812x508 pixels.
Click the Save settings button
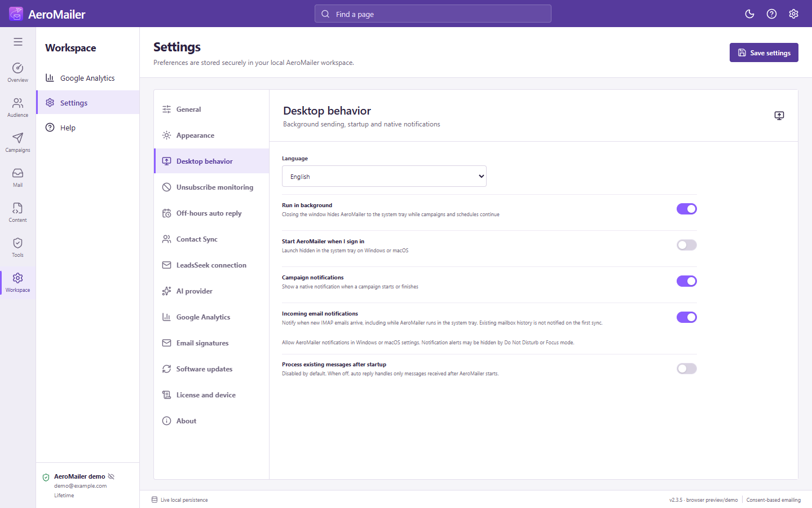pos(764,52)
